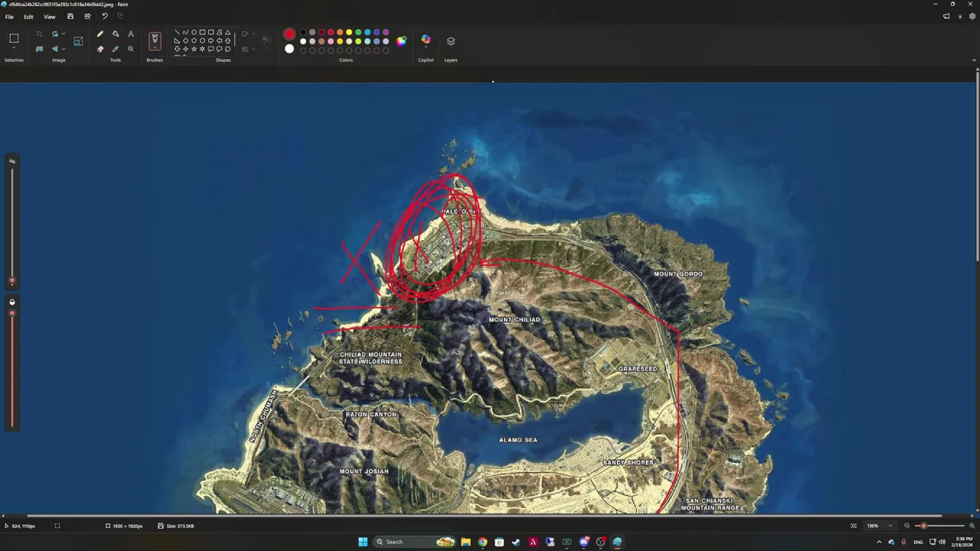Viewport: 980px width, 551px height.
Task: Click the Fit to window icon
Action: pyautogui.click(x=854, y=526)
